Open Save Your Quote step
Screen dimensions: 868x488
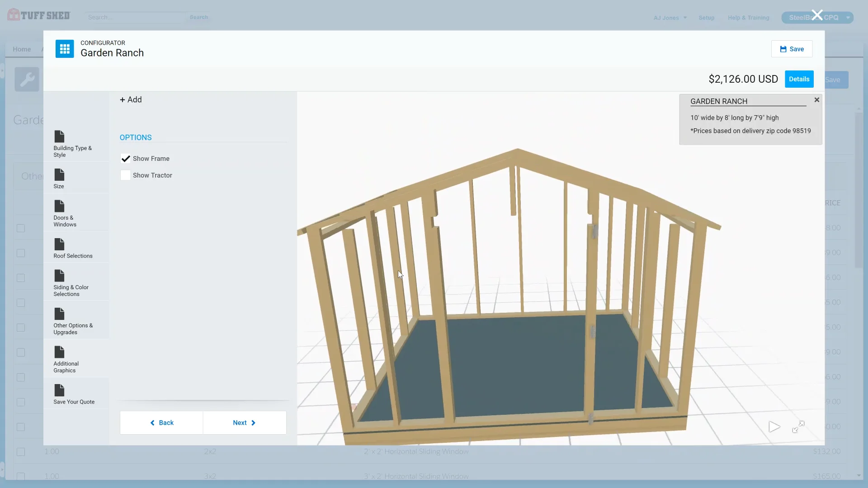(x=76, y=394)
